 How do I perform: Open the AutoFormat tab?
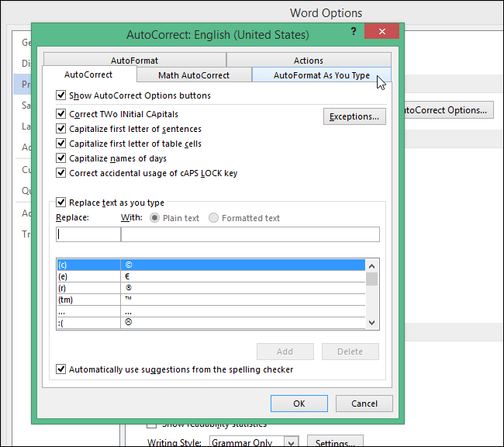tap(135, 61)
